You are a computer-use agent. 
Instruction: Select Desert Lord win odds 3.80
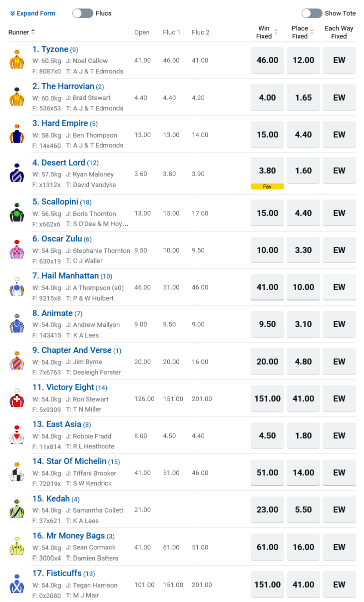coord(267,170)
